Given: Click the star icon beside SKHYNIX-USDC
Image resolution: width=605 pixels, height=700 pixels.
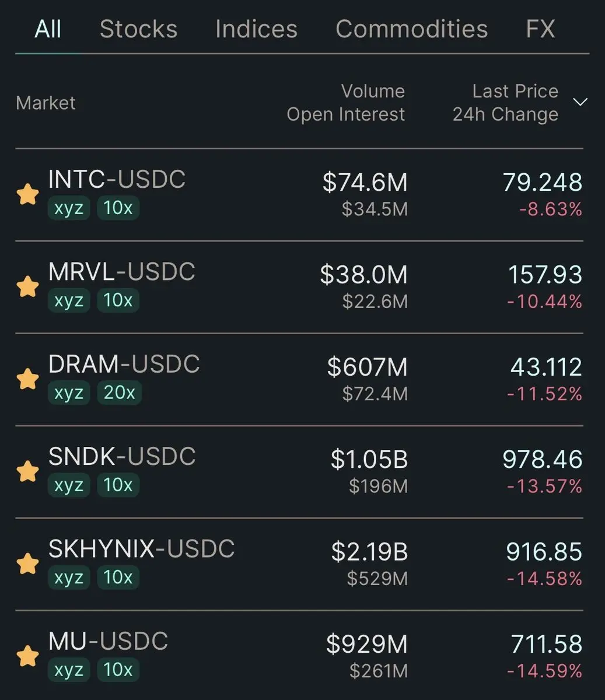Looking at the screenshot, I should pos(27,564).
